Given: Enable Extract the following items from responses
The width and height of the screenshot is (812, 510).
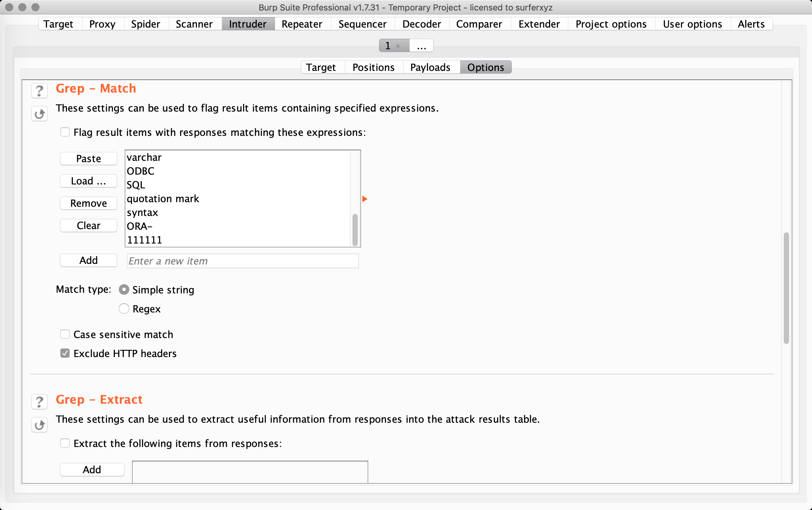Looking at the screenshot, I should 65,443.
